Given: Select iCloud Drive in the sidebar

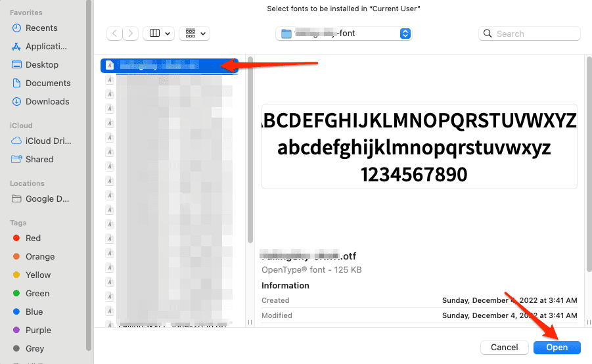Looking at the screenshot, I should (x=47, y=141).
